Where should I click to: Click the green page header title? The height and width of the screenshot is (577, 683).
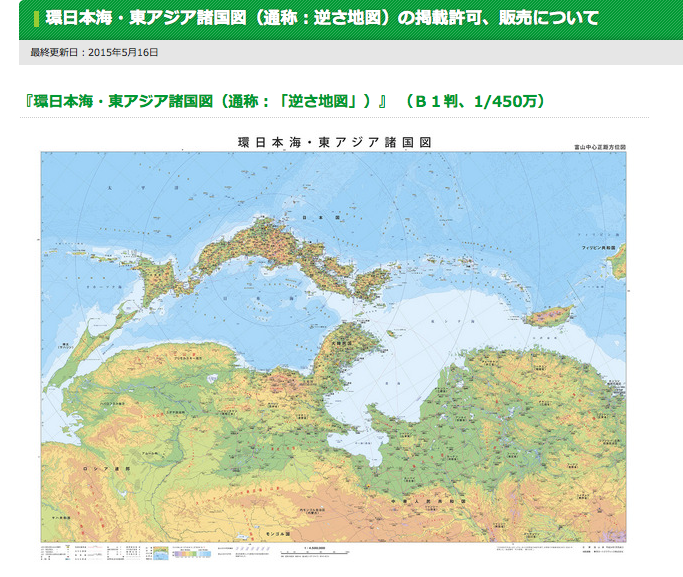pos(322,19)
